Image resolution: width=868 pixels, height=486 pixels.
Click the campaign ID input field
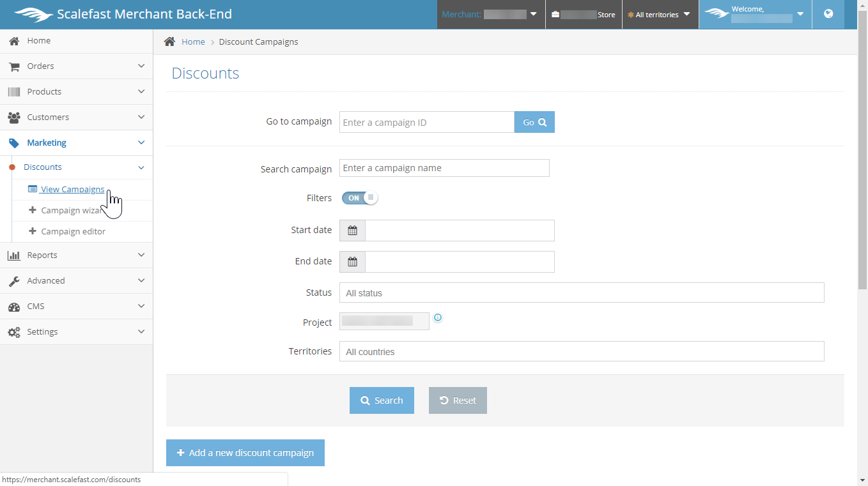(426, 123)
